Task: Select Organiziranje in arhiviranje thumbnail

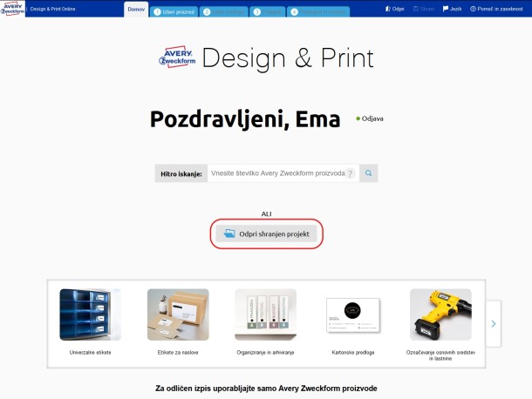Action: 265,314
